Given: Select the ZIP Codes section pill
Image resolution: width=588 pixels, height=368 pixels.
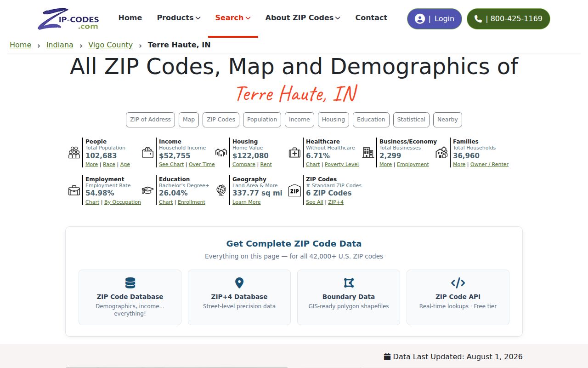Looking at the screenshot, I should pyautogui.click(x=221, y=120).
